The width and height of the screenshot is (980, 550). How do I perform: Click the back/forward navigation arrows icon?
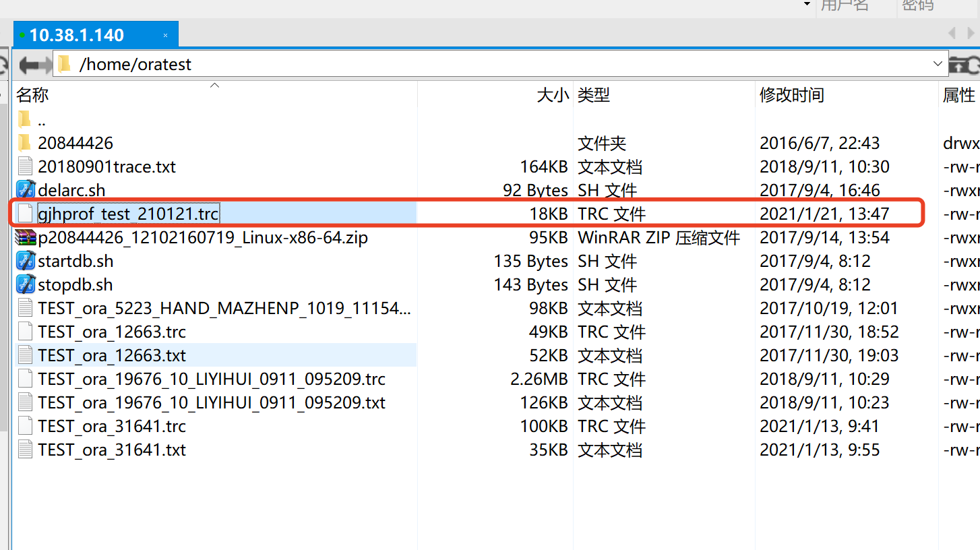pyautogui.click(x=35, y=65)
